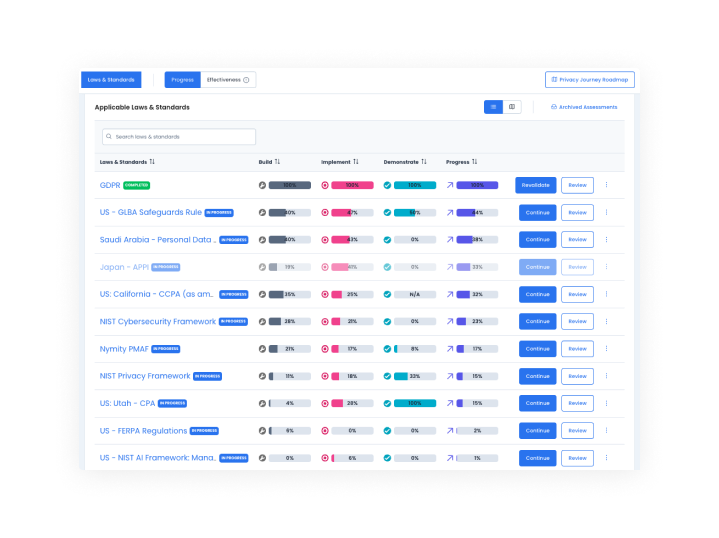Open more options for NIST Privacy Framework row
Viewport: 719px width, 538px height.
pos(606,376)
